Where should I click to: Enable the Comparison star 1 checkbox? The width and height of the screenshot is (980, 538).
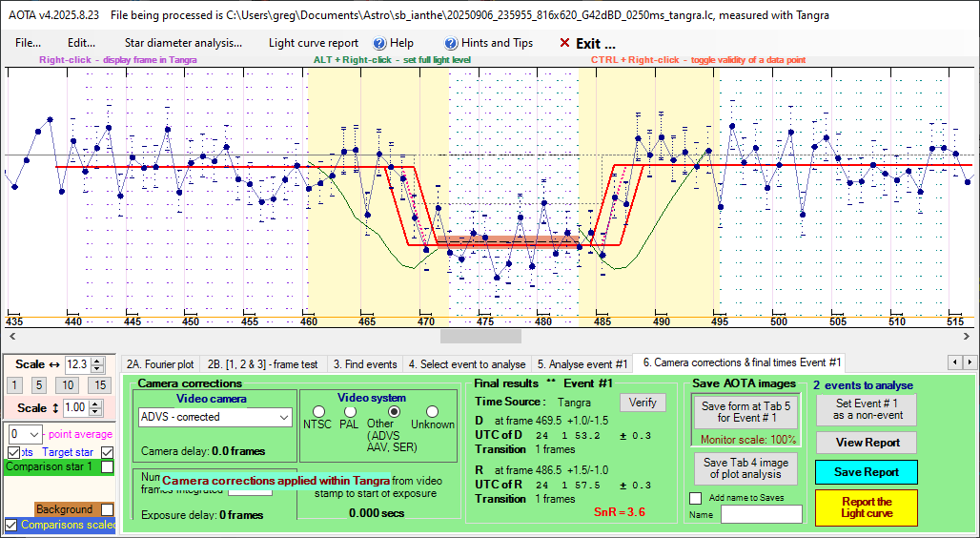pyautogui.click(x=107, y=467)
